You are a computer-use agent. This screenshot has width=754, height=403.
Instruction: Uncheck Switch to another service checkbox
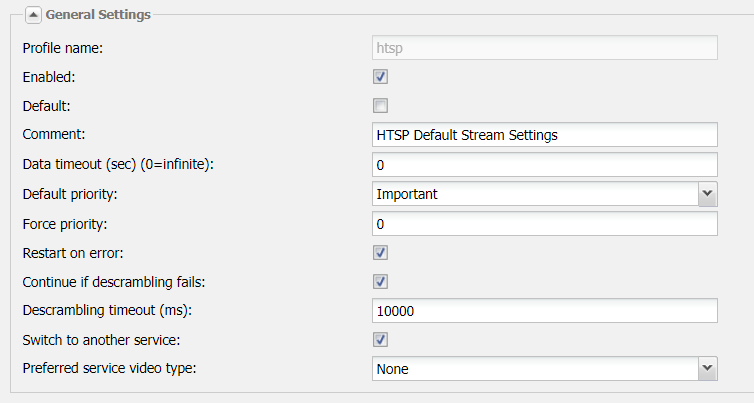tap(380, 341)
